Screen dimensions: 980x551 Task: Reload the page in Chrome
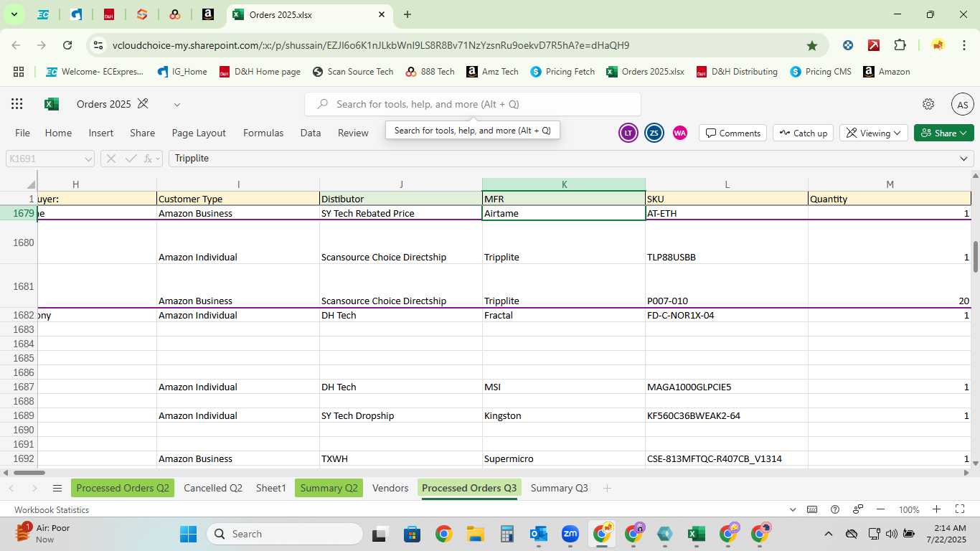67,45
